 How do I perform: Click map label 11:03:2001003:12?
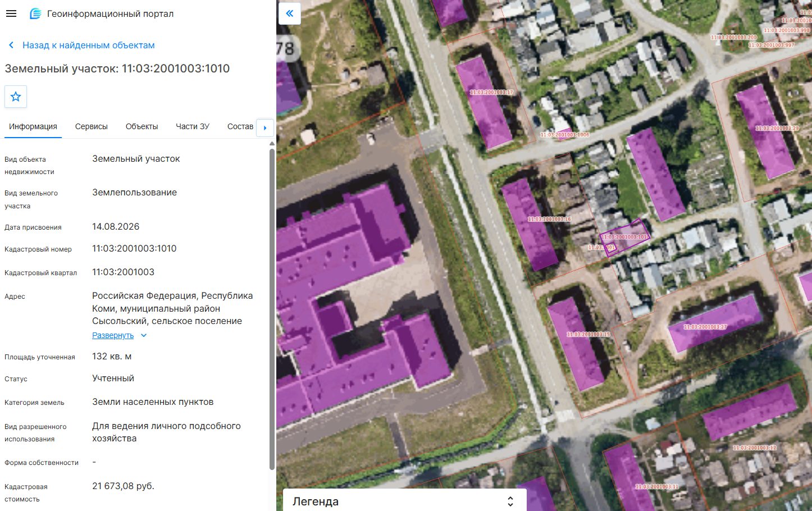click(755, 448)
